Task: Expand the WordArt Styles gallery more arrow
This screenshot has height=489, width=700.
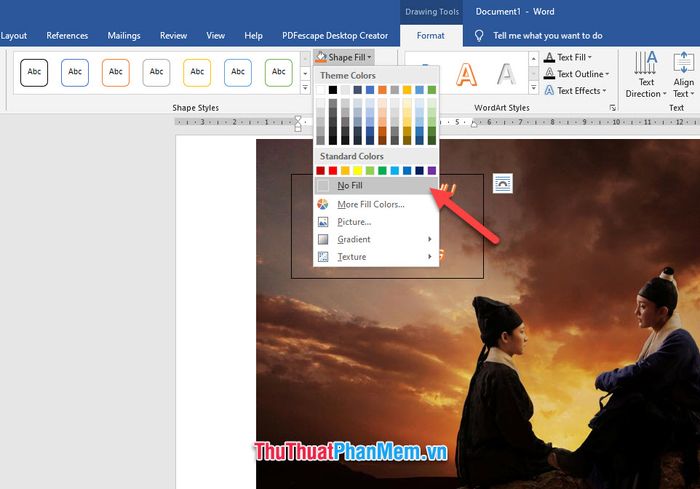Action: [533, 88]
